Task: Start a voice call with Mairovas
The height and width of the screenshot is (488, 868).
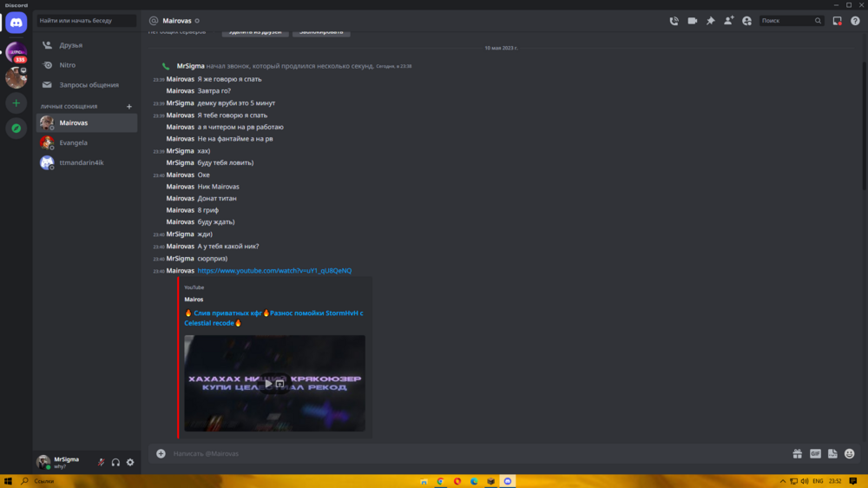Action: [x=674, y=21]
